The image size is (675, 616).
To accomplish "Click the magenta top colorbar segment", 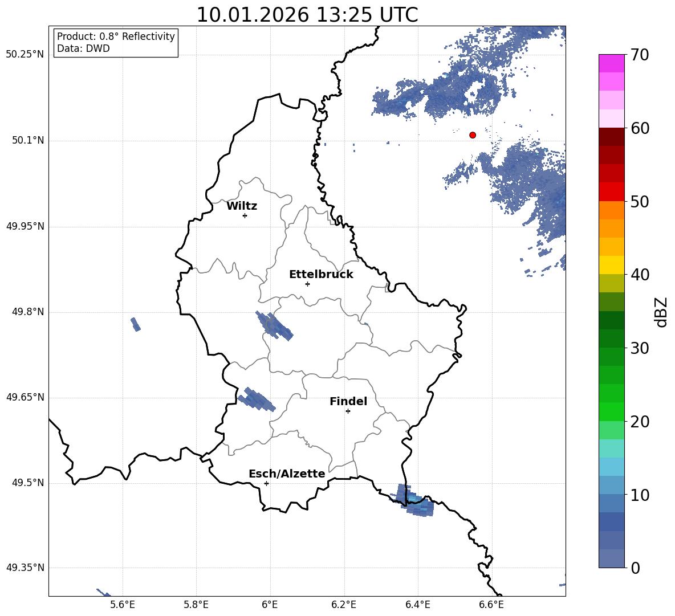I will [611, 64].
